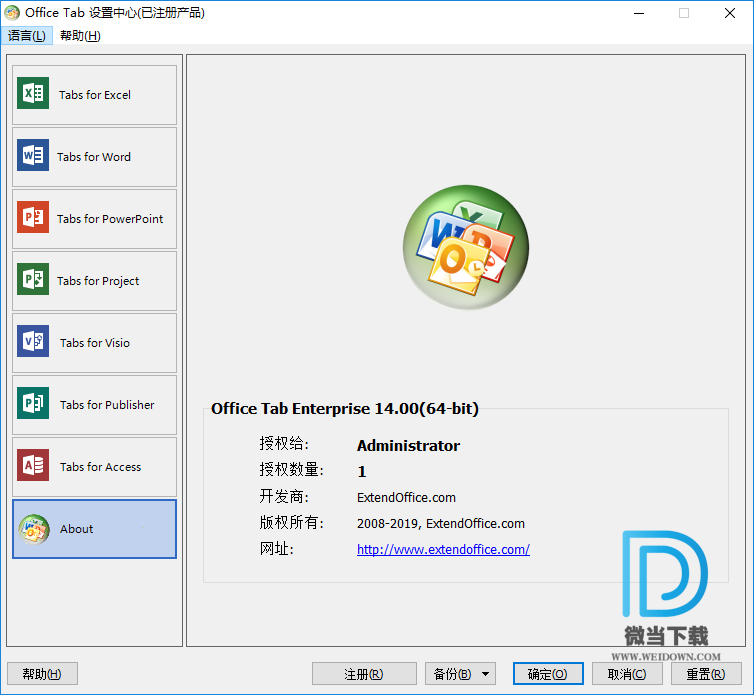Click the 开发商 label
The image size is (754, 695).
coord(284,496)
